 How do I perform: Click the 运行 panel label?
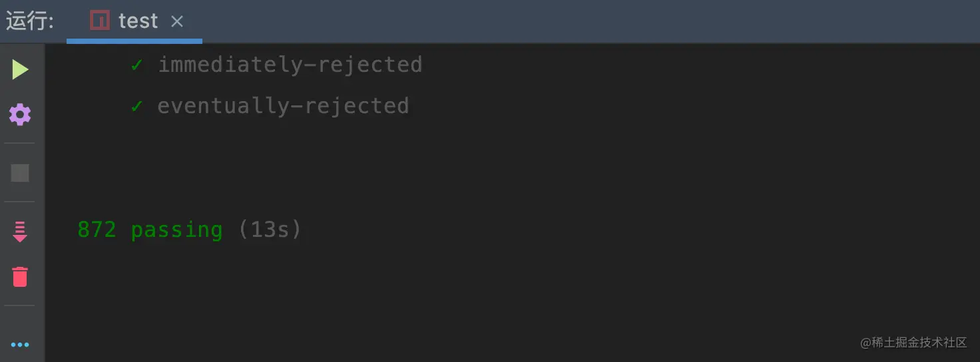click(x=29, y=21)
